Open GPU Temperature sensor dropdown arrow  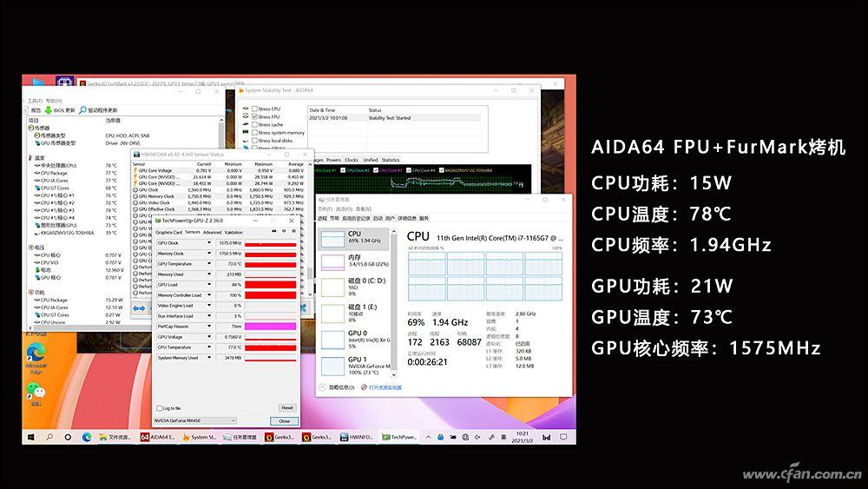click(209, 263)
